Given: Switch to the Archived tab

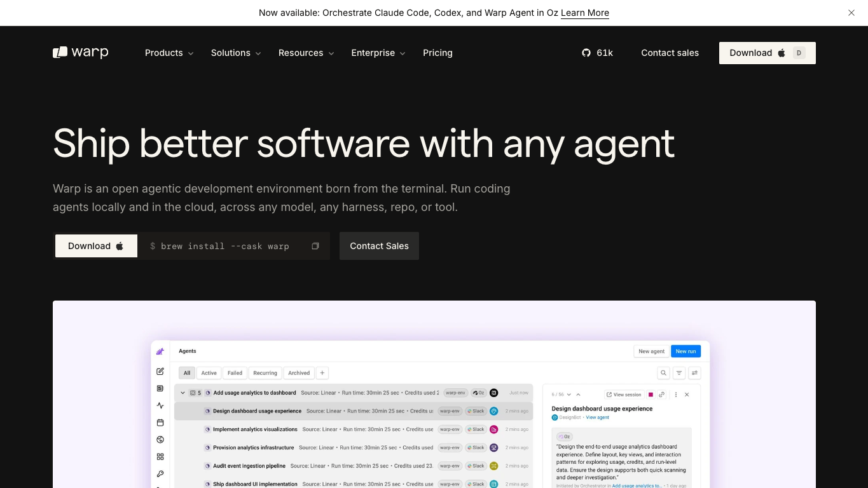Looking at the screenshot, I should 299,373.
